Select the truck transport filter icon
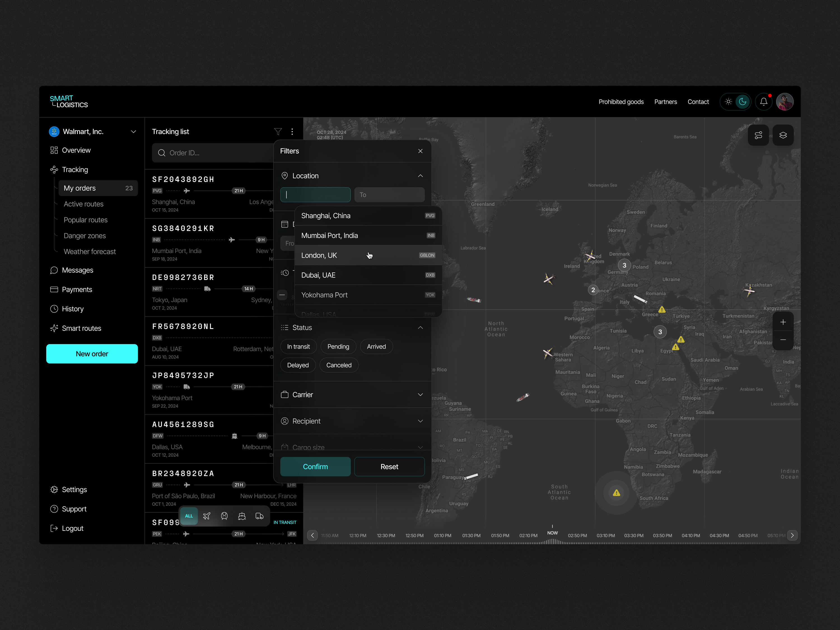Image resolution: width=840 pixels, height=630 pixels. click(x=260, y=516)
